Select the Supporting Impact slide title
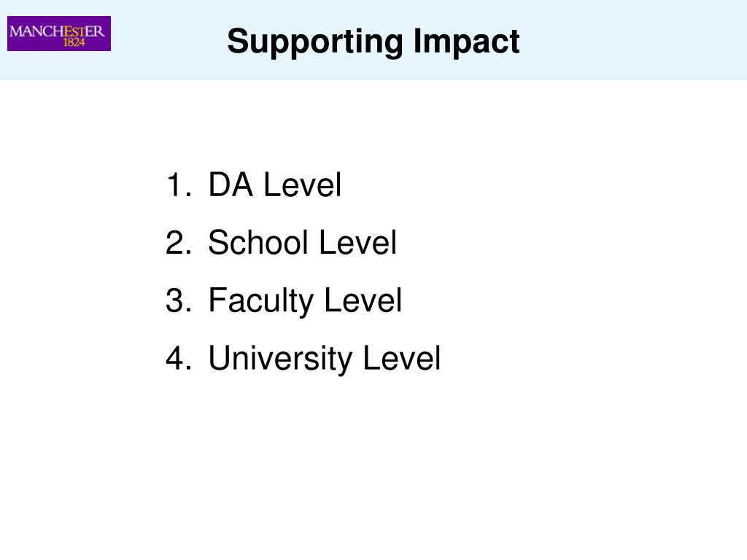 373,42
